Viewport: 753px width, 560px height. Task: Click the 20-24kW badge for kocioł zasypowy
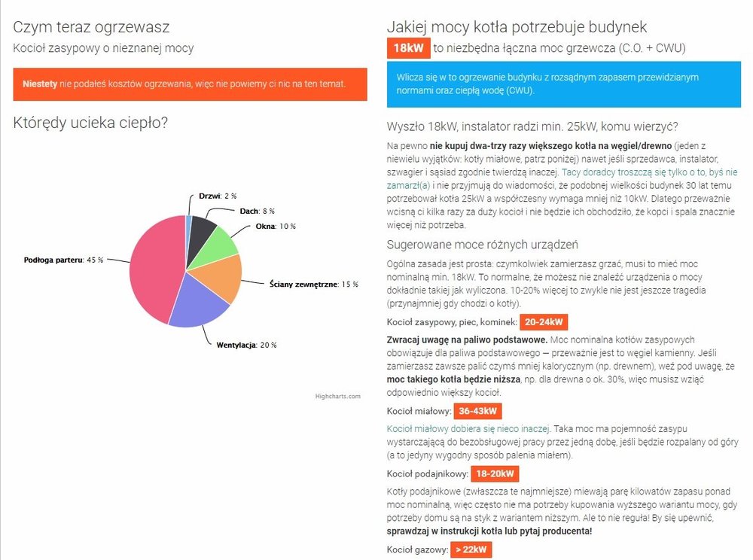tap(543, 322)
